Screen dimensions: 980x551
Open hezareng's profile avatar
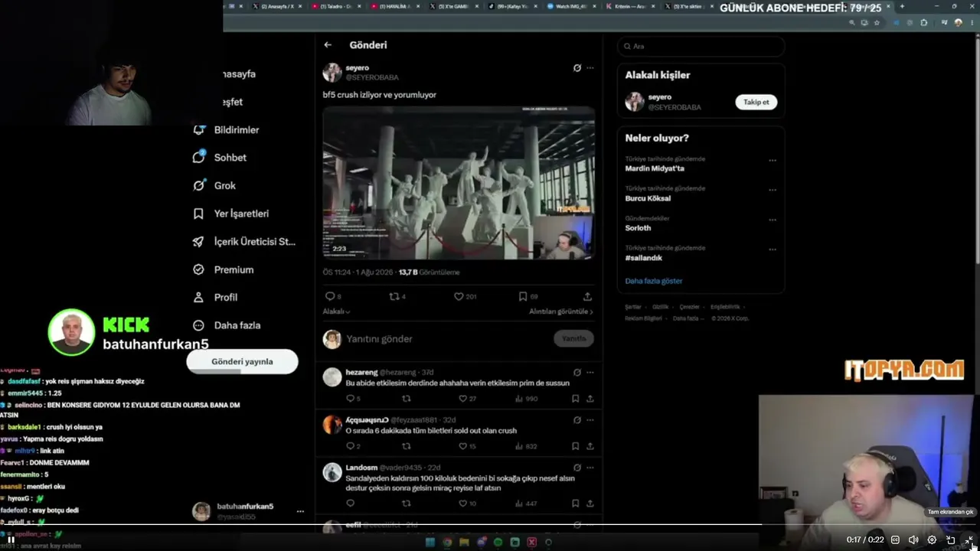tap(332, 377)
